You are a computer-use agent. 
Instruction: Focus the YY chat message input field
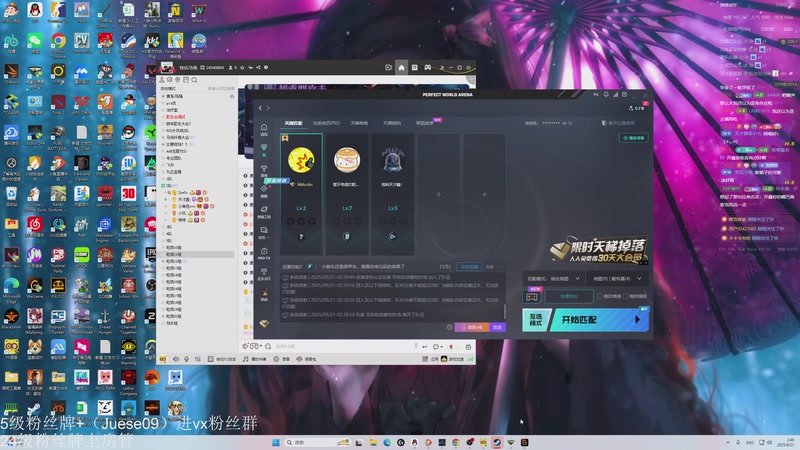(344, 346)
